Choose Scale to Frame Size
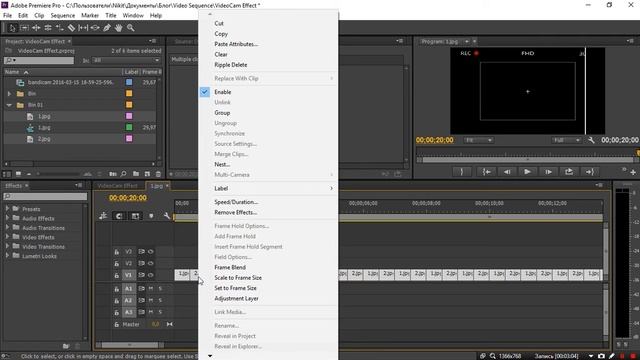The image size is (640, 360). tap(238, 278)
